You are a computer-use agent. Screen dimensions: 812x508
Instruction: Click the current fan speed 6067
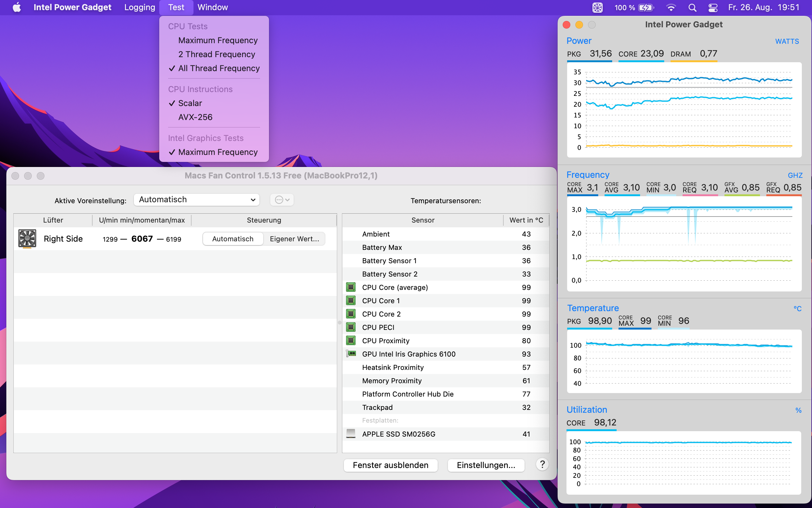point(142,238)
